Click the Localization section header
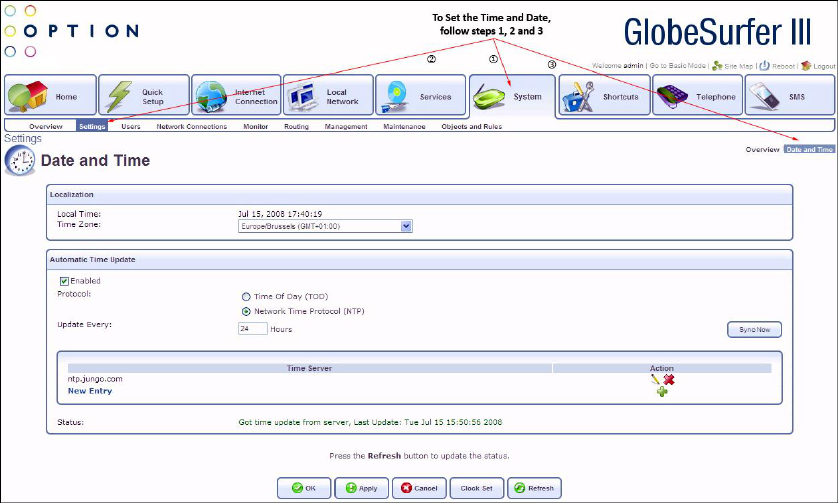838x503 pixels. [x=419, y=195]
